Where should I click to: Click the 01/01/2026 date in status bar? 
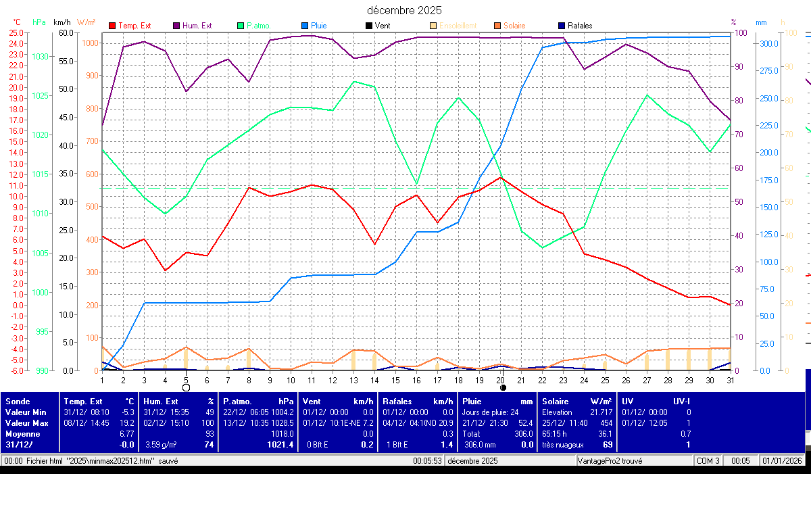(x=783, y=460)
